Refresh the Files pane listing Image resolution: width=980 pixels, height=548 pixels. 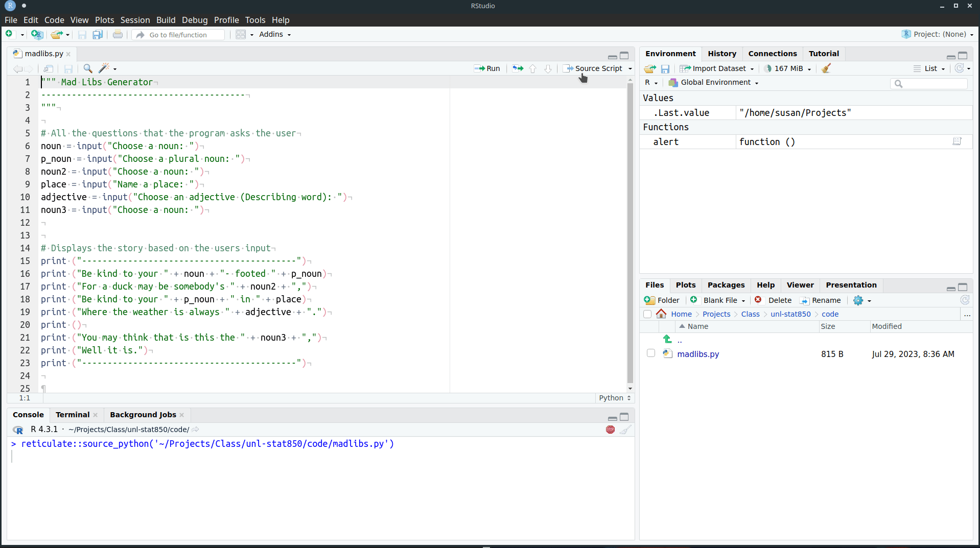click(x=965, y=300)
